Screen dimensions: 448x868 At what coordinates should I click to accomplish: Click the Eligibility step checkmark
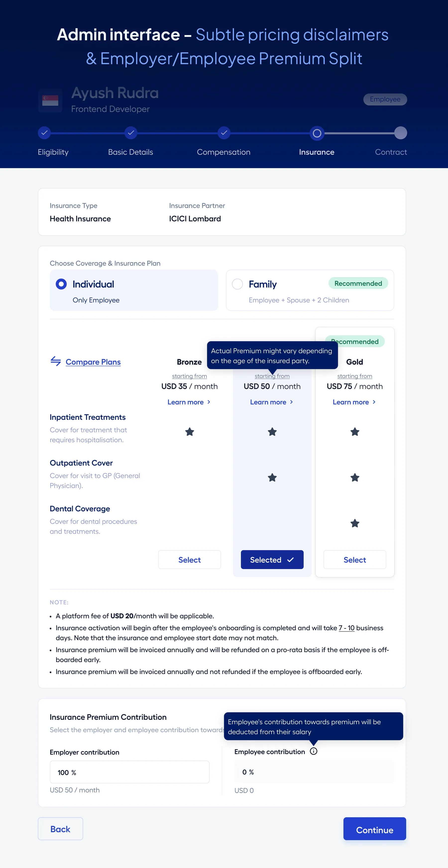(x=44, y=133)
